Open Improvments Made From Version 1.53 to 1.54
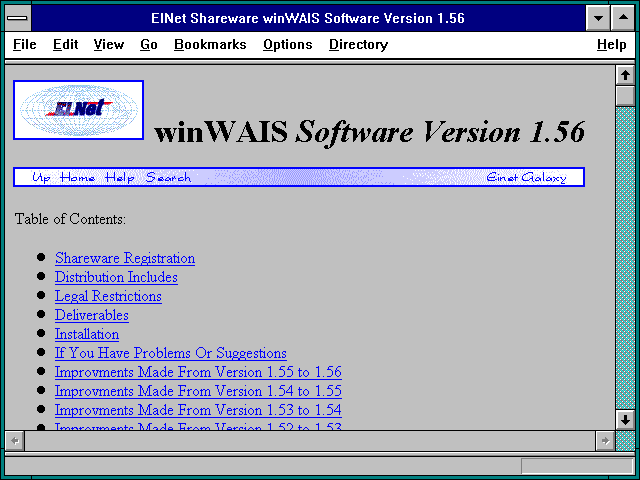This screenshot has width=640, height=480. click(198, 410)
